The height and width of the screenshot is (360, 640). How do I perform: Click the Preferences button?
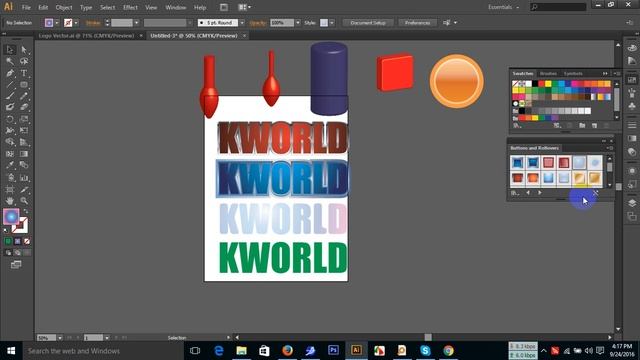[x=417, y=23]
